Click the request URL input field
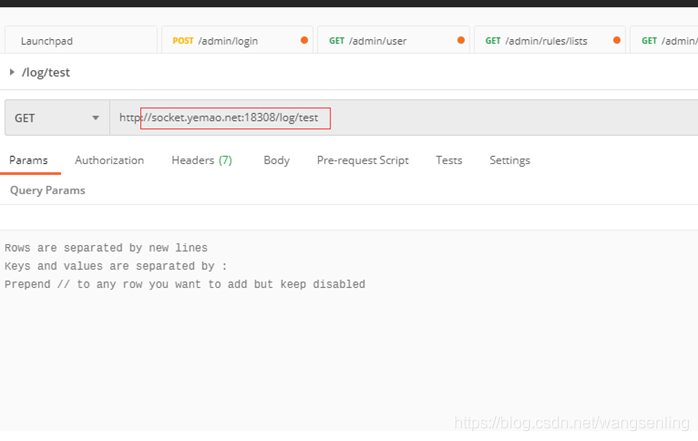Image resolution: width=698 pixels, height=441 pixels. click(404, 118)
